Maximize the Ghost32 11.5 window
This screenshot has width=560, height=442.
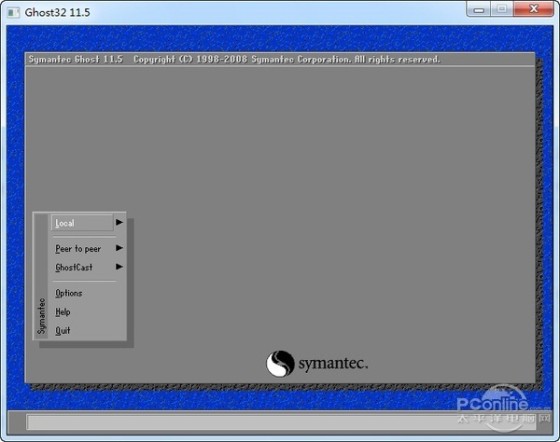click(502, 9)
